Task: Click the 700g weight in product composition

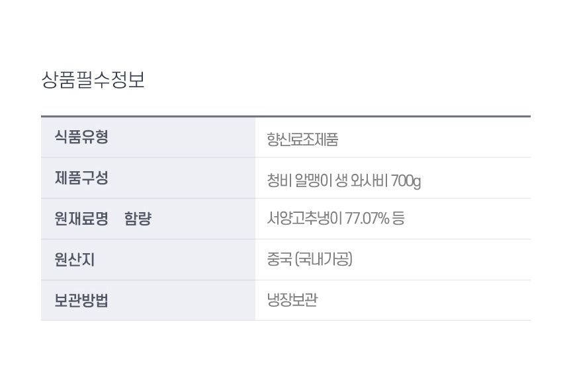Action: pyautogui.click(x=406, y=181)
